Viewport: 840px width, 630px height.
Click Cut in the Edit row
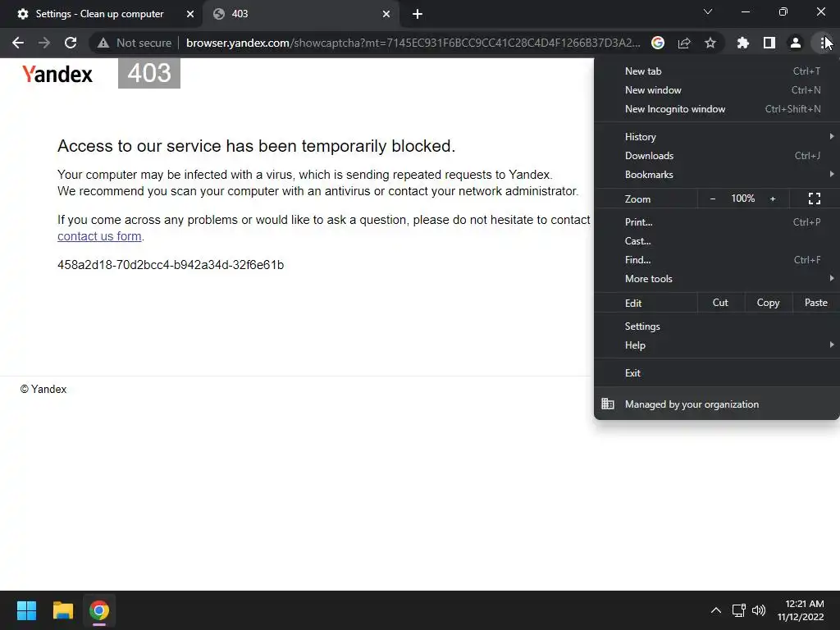click(x=720, y=303)
